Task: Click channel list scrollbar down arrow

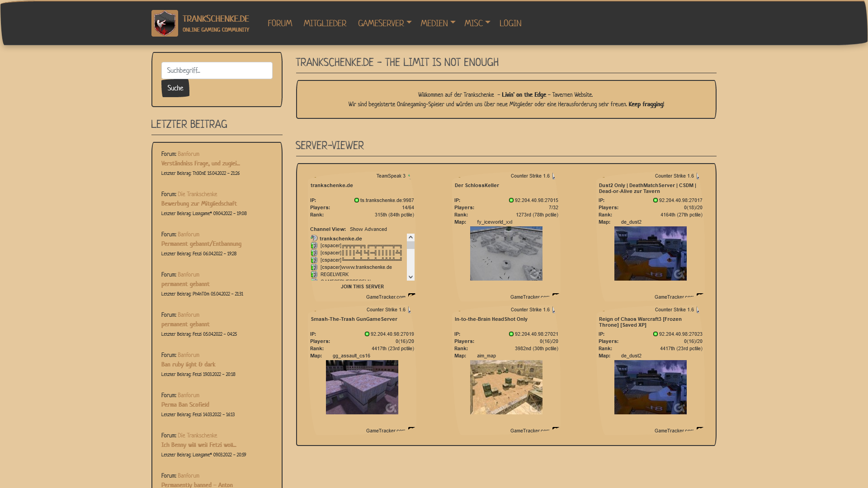Action: point(410,277)
